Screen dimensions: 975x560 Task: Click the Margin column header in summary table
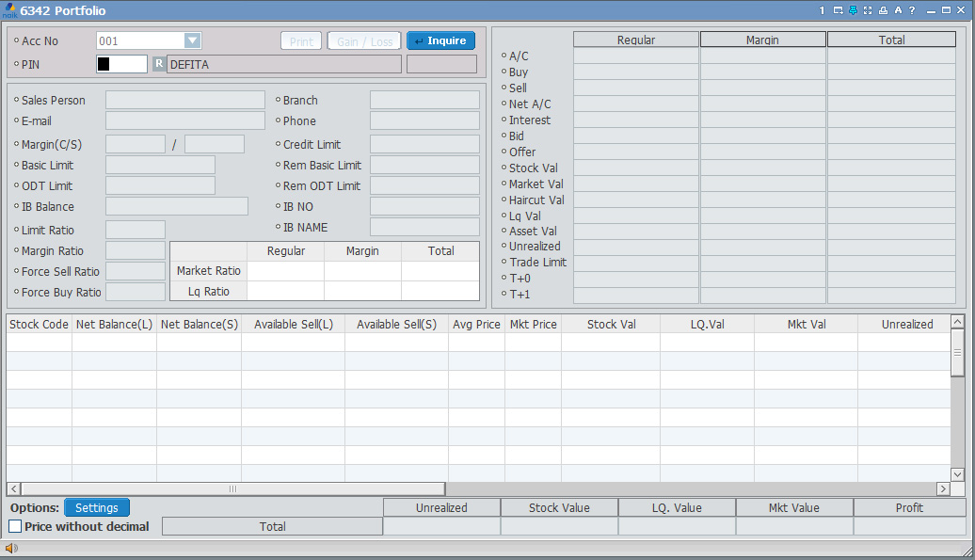pyautogui.click(x=762, y=40)
